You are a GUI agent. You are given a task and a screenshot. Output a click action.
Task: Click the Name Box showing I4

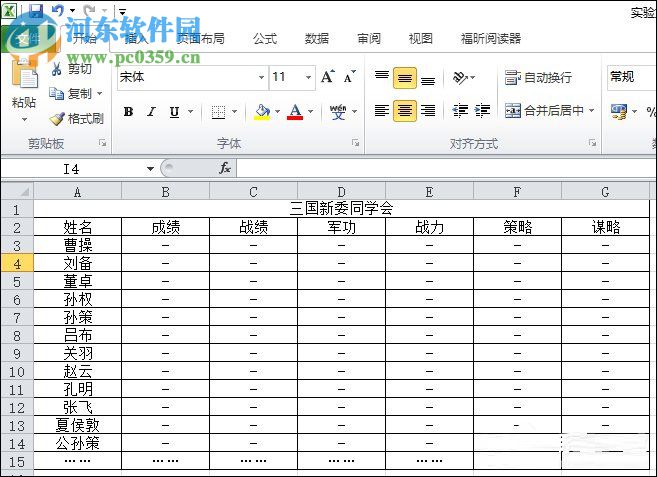(71, 169)
